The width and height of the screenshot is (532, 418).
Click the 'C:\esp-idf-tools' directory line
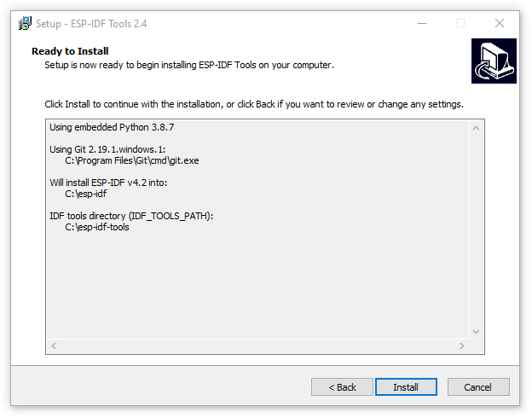pos(97,227)
